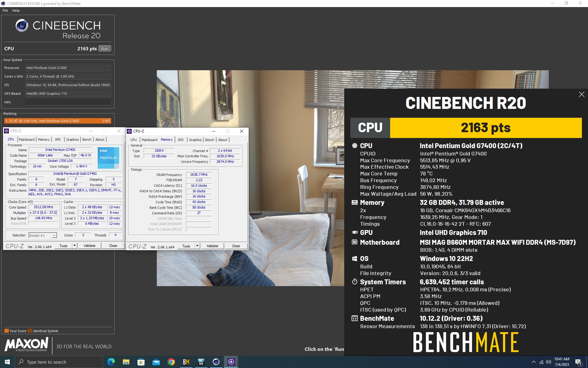Click the taskbar search box
This screenshot has width=588, height=368.
pos(59,362)
